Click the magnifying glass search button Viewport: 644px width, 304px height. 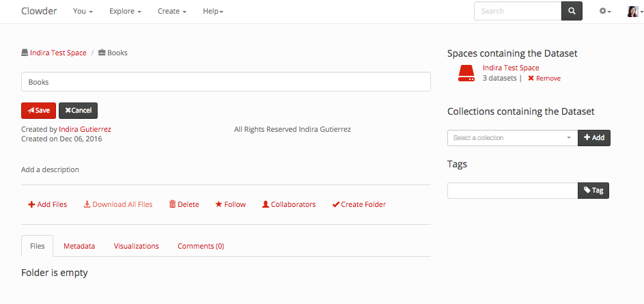pos(572,11)
